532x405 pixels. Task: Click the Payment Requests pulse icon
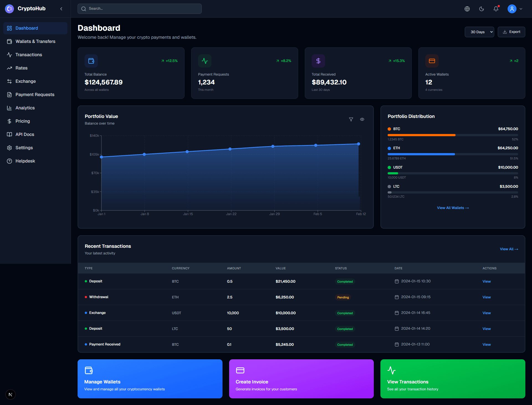[205, 61]
